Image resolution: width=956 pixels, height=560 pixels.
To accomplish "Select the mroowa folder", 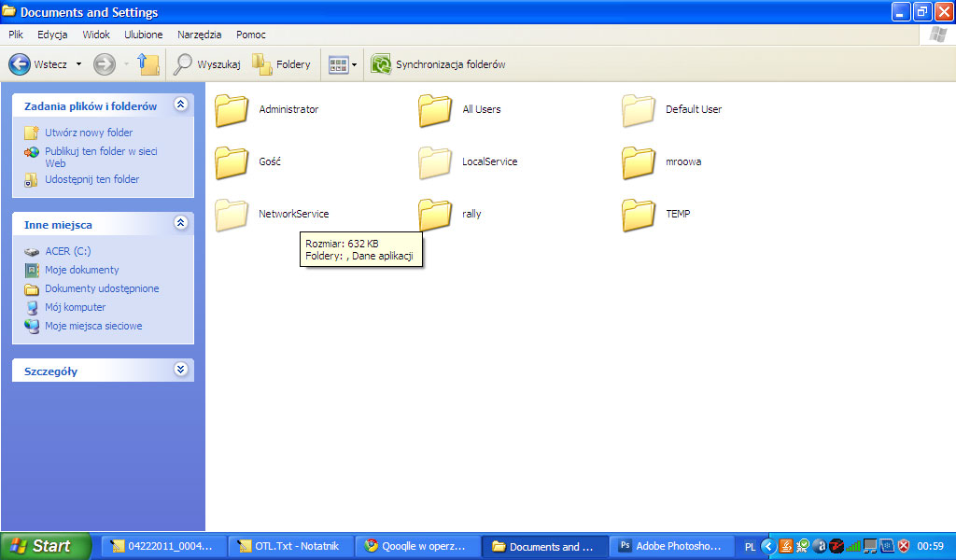I will tap(662, 162).
